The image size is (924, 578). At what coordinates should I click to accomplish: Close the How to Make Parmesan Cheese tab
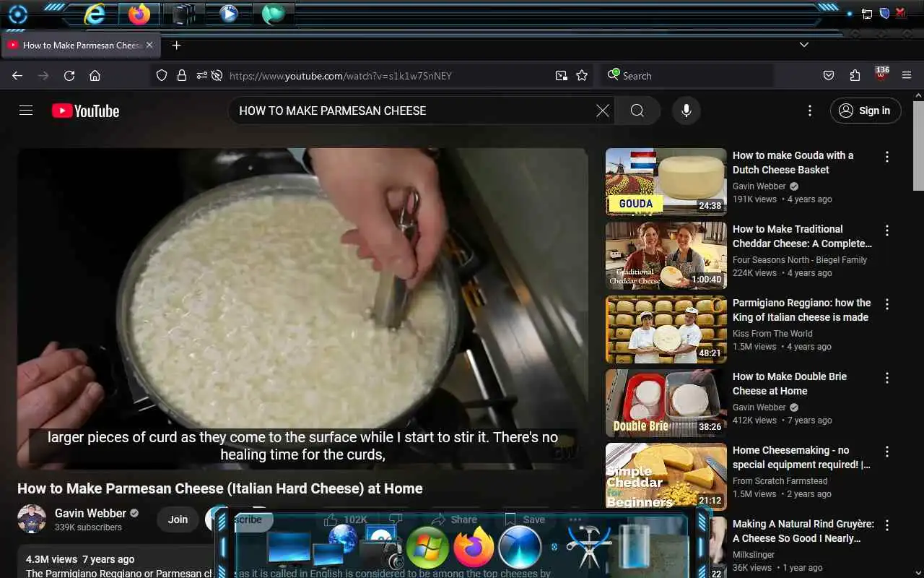149,45
